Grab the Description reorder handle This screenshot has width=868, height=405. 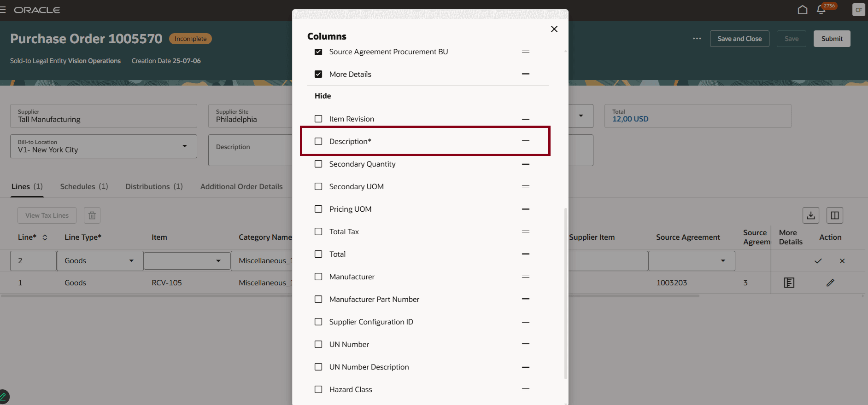click(x=526, y=141)
